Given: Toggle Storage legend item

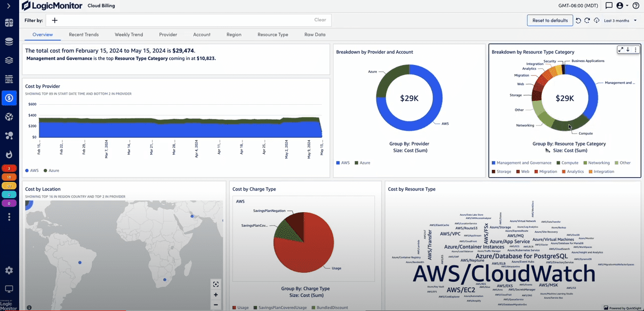Looking at the screenshot, I should pos(501,171).
